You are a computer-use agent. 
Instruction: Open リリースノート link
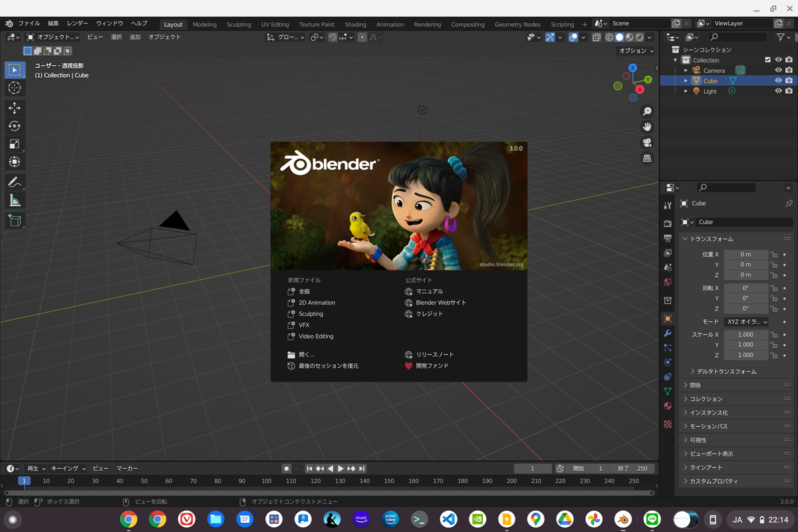(430, 354)
